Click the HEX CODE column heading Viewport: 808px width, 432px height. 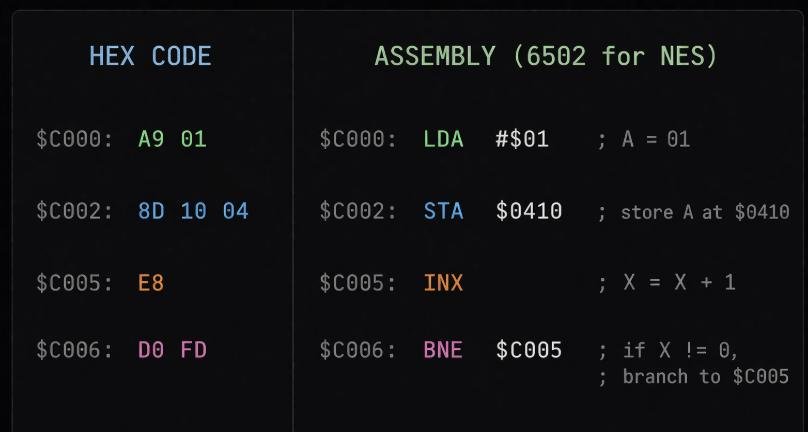click(150, 56)
